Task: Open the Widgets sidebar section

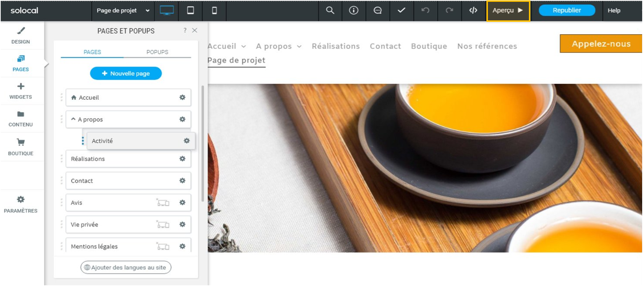Action: (21, 91)
